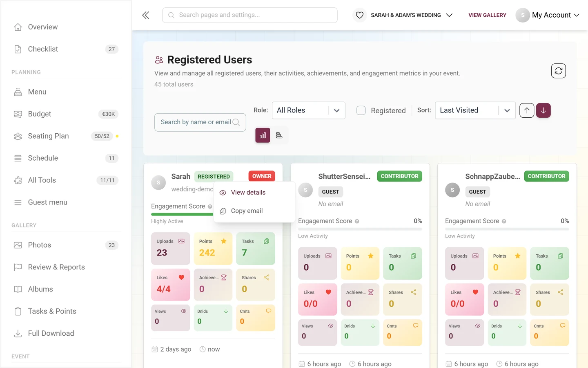Click SchnappZaube's CONTRIBUTOR badge
This screenshot has width=588, height=368.
(546, 176)
